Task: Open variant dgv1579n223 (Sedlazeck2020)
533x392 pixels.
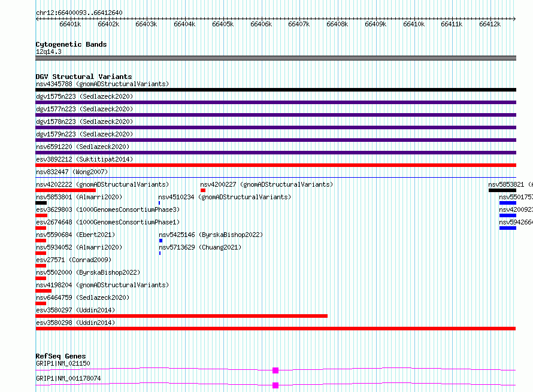Action: [84, 134]
